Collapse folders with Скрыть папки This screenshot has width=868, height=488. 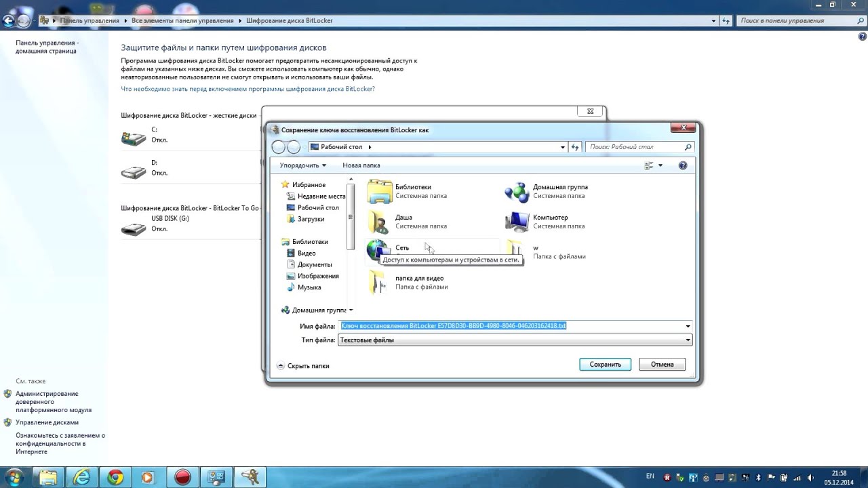[303, 366]
